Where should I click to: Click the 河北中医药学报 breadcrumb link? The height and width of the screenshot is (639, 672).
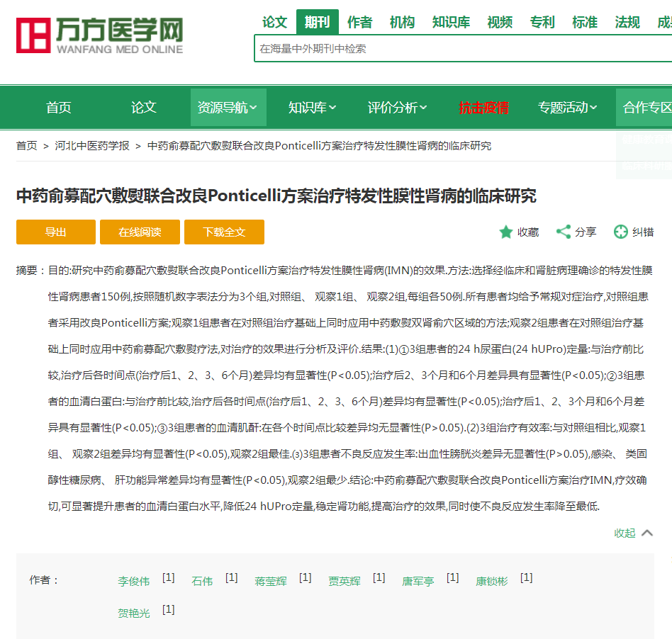coord(92,146)
